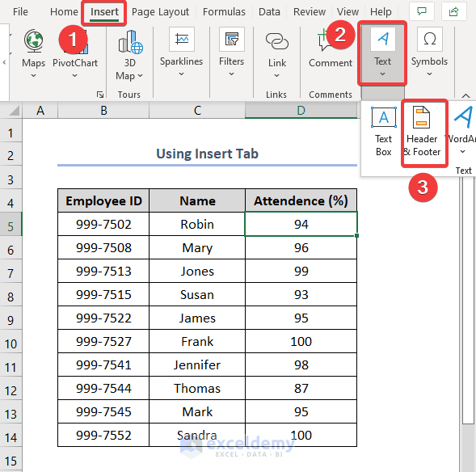This screenshot has height=472, width=476.
Task: Switch to the Review tab
Action: 310,12
